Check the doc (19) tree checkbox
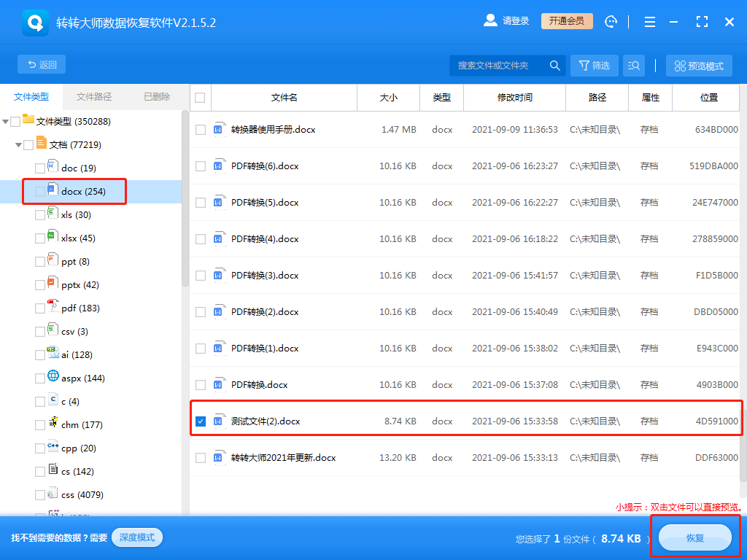The image size is (747, 560). pyautogui.click(x=40, y=168)
